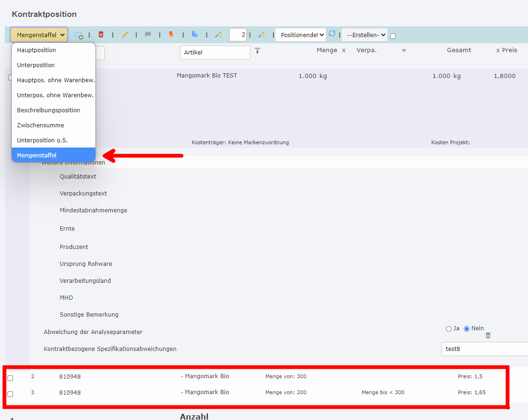Click the filter funnel icon beside Artikel
528x420 pixels.
click(257, 51)
